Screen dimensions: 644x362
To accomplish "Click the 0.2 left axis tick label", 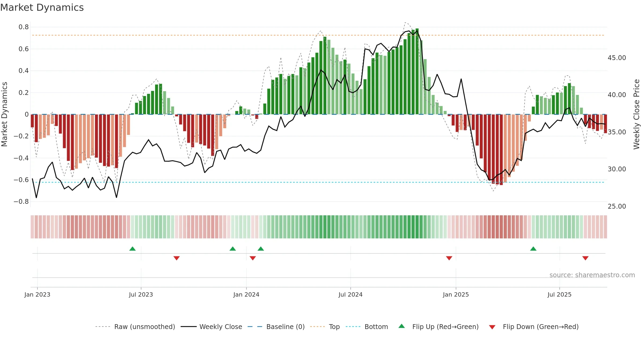I will pyautogui.click(x=24, y=93).
